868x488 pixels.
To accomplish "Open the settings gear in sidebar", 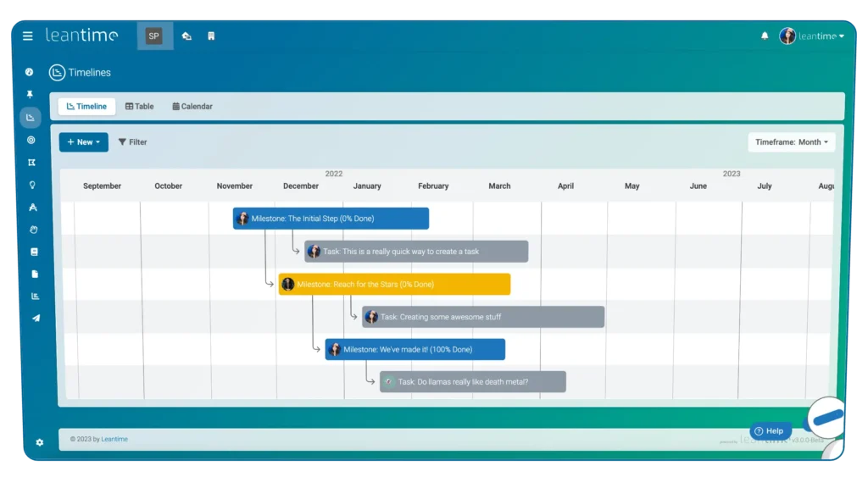I will pos(39,442).
